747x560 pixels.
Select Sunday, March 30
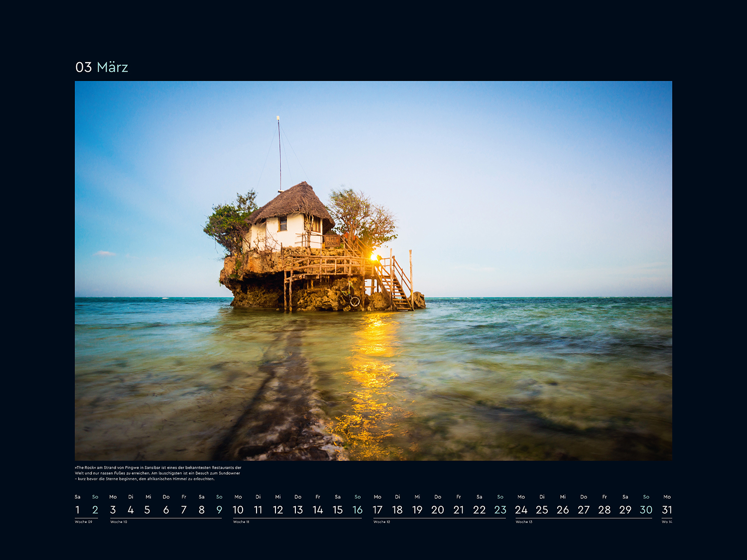646,510
